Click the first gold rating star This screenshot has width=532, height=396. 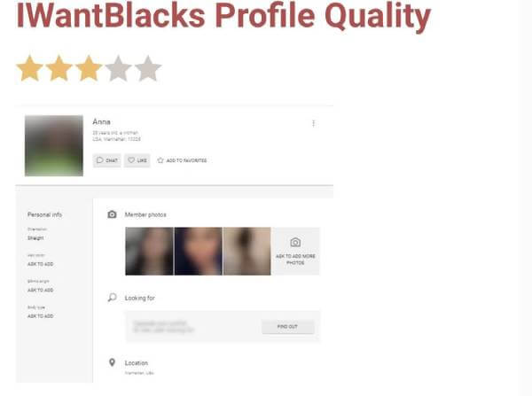(30, 68)
